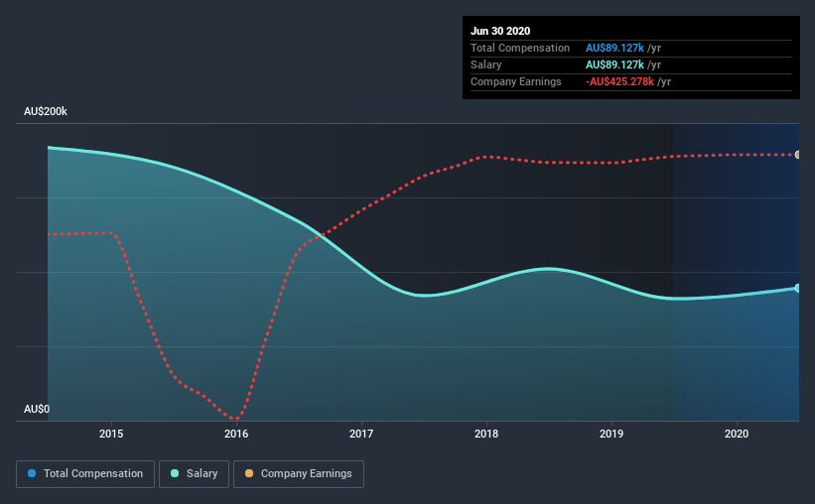Toggle the Company Earnings legend button
The width and height of the screenshot is (815, 504).
click(299, 474)
